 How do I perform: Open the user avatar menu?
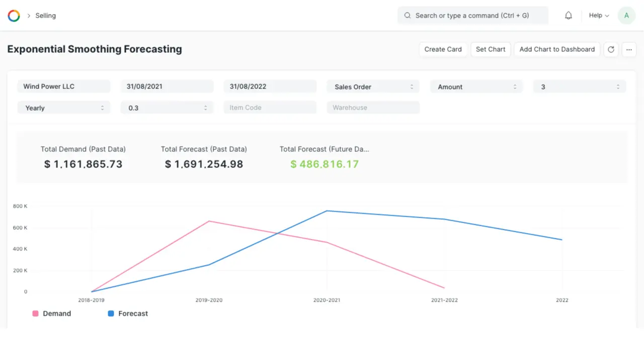626,16
